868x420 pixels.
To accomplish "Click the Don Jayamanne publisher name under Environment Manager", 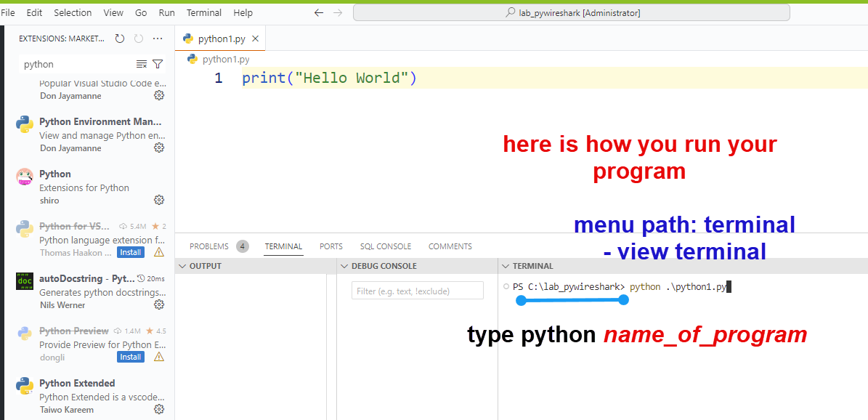I will (71, 148).
